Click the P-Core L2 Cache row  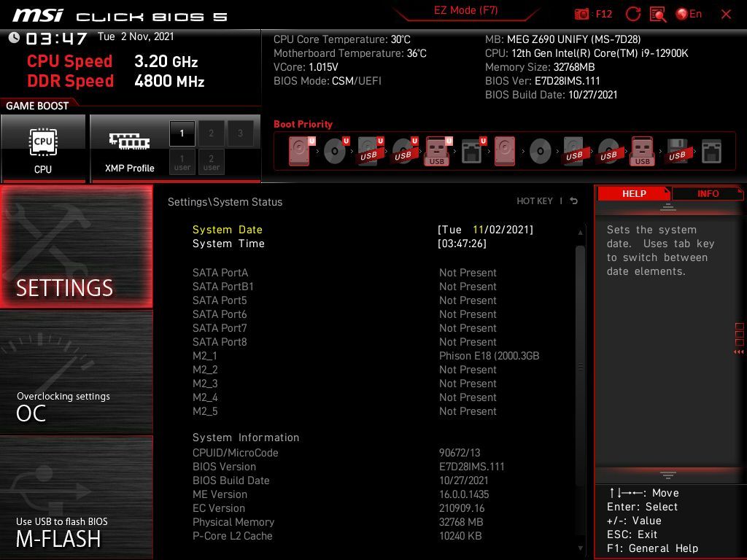pyautogui.click(x=337, y=536)
